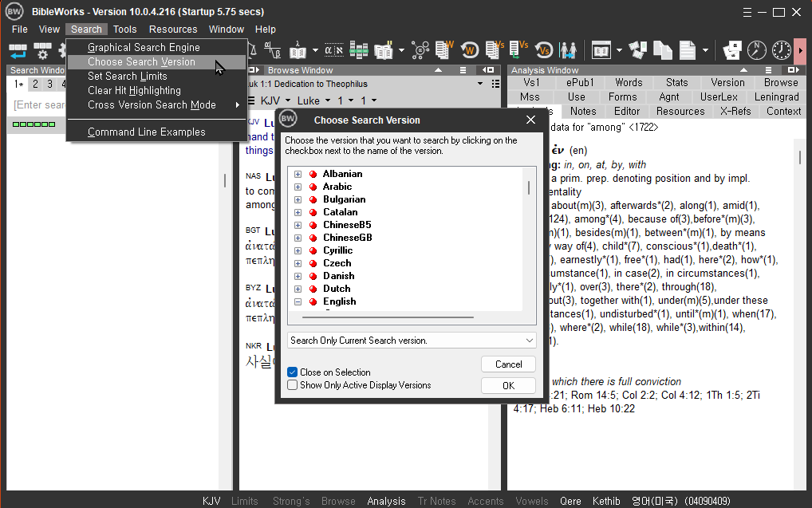Image resolution: width=812 pixels, height=508 pixels.
Task: Expand the ChineseB5 versions tree node
Action: tap(298, 225)
